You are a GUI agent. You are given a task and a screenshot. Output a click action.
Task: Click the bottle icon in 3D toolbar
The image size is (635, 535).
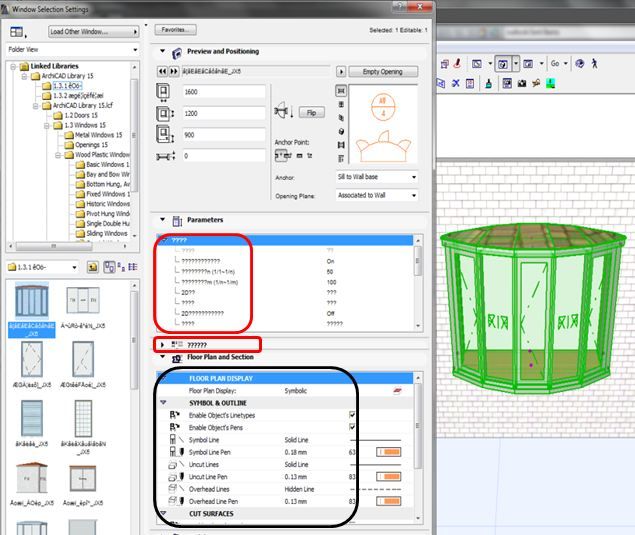489,83
